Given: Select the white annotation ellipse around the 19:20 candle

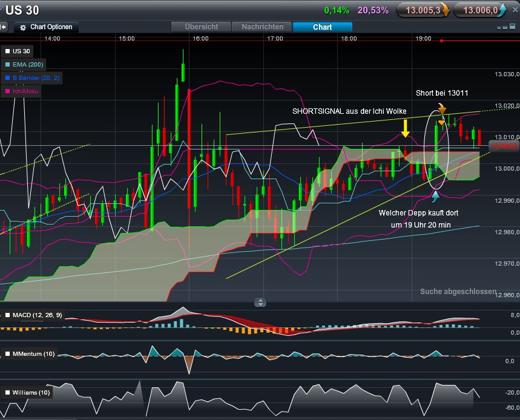Looking at the screenshot, I should click(x=436, y=150).
